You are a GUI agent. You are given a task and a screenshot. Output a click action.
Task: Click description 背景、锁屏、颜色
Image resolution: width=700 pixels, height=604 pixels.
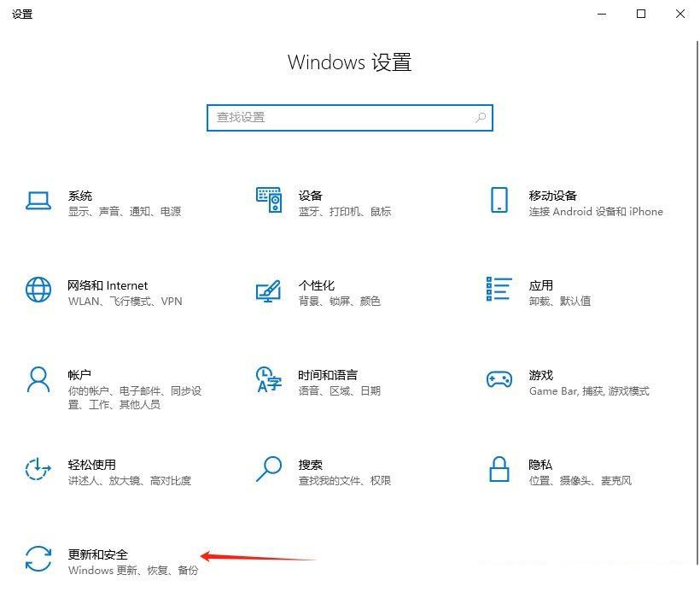pos(339,301)
